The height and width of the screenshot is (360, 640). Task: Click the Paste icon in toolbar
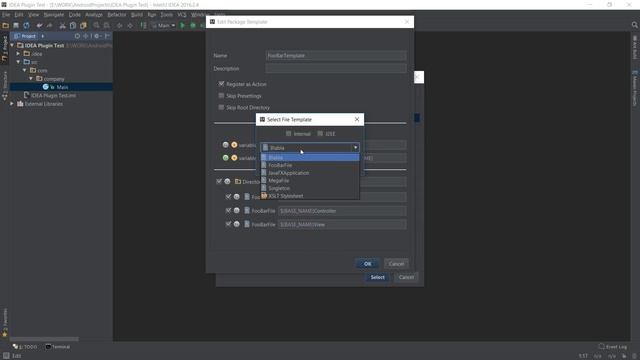83,25
